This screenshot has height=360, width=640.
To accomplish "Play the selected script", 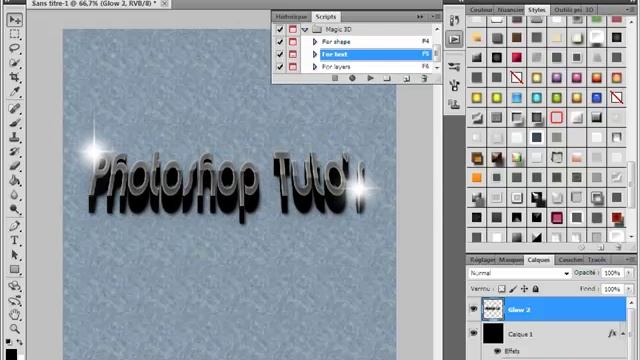I will [370, 78].
